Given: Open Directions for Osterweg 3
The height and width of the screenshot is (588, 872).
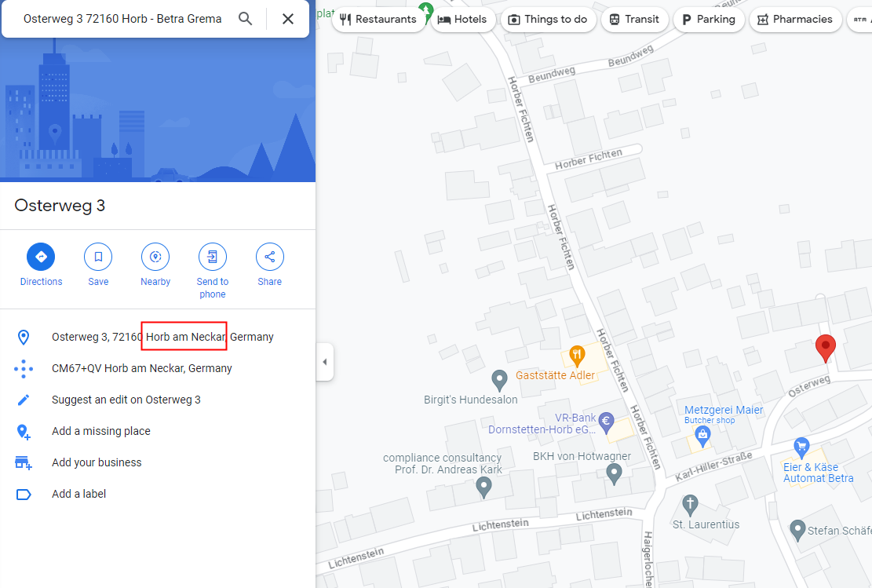Looking at the screenshot, I should [41, 257].
